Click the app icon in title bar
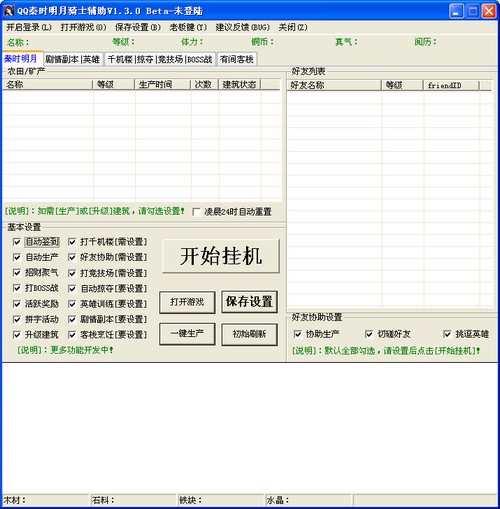 (x=9, y=11)
